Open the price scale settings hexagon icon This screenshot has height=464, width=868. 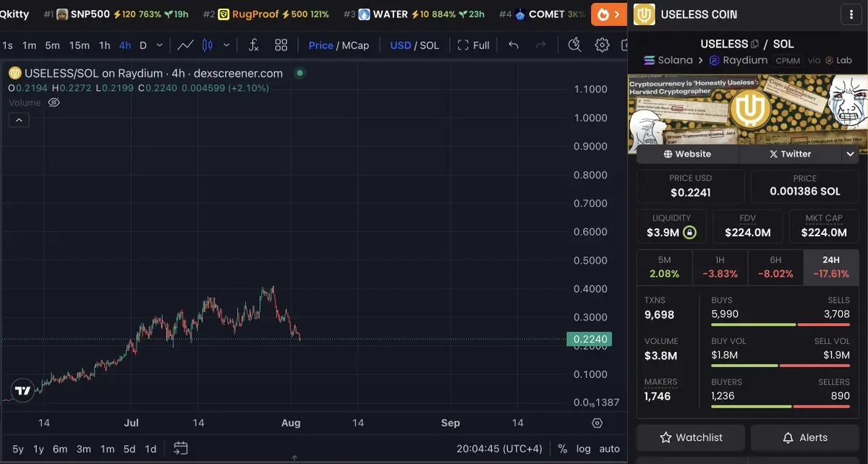597,423
